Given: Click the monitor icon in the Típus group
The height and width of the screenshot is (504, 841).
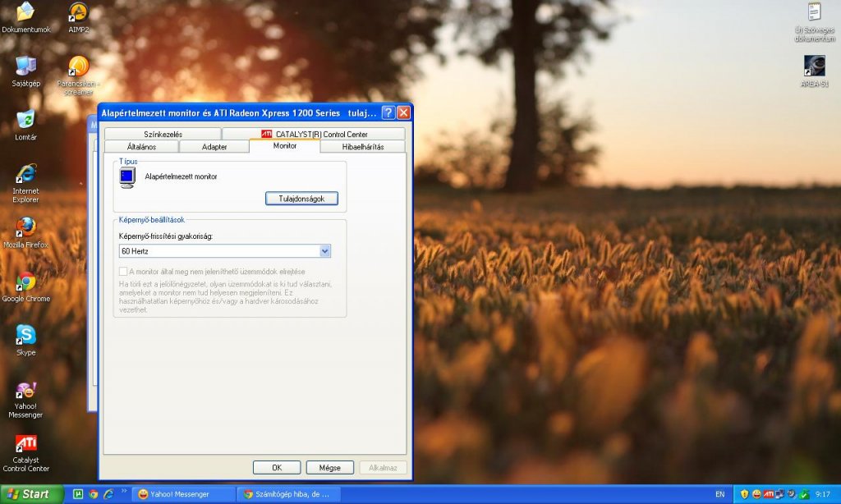Looking at the screenshot, I should [127, 177].
